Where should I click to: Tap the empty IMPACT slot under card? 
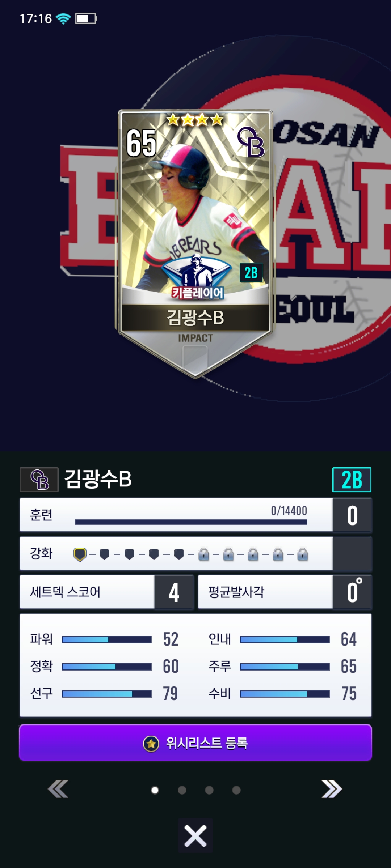pos(195,359)
